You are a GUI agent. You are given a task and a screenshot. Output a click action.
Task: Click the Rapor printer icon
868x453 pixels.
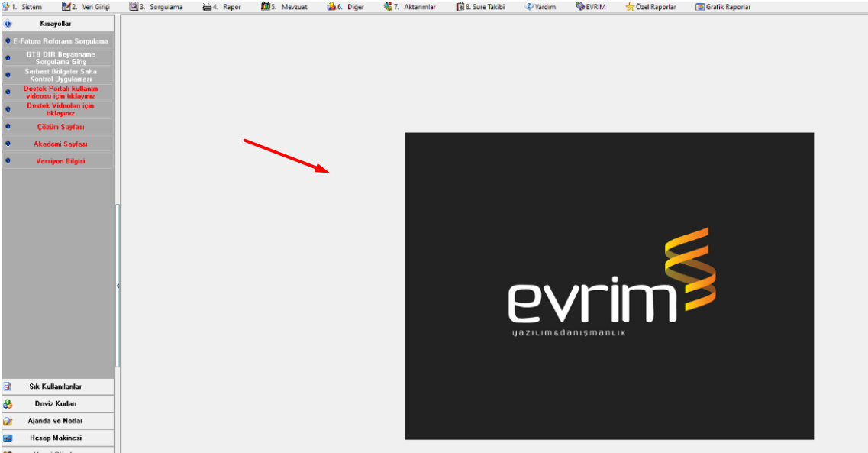207,7
